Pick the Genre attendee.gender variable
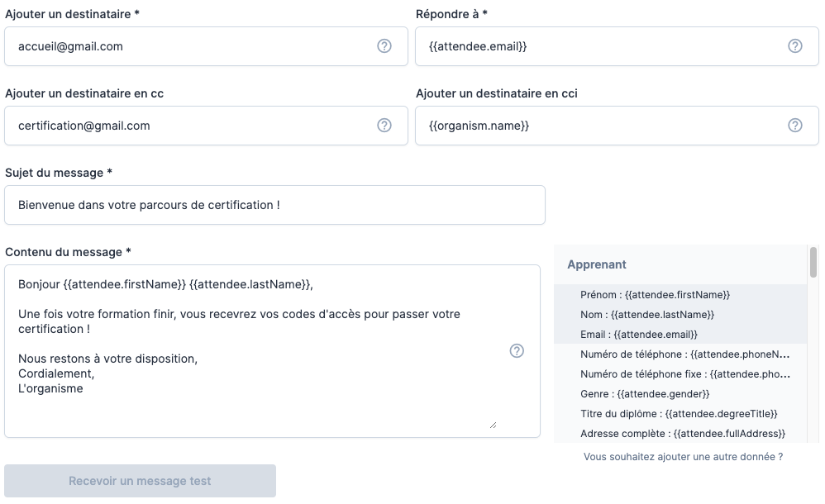The image size is (825, 504). [x=645, y=393]
